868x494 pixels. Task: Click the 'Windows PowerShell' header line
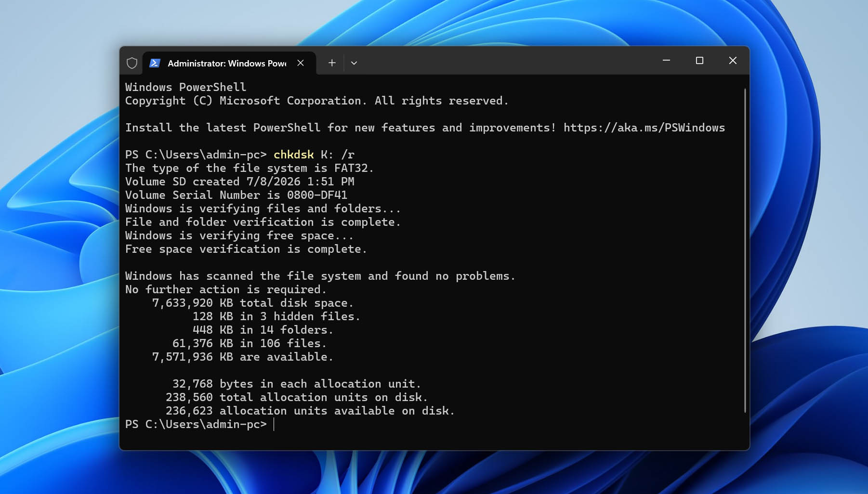point(186,87)
